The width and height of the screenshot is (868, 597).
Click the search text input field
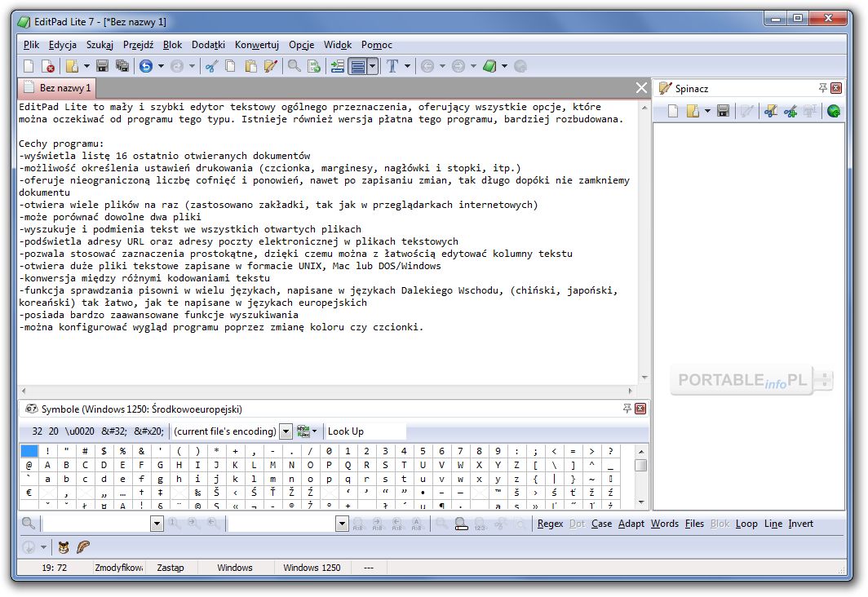point(96,524)
